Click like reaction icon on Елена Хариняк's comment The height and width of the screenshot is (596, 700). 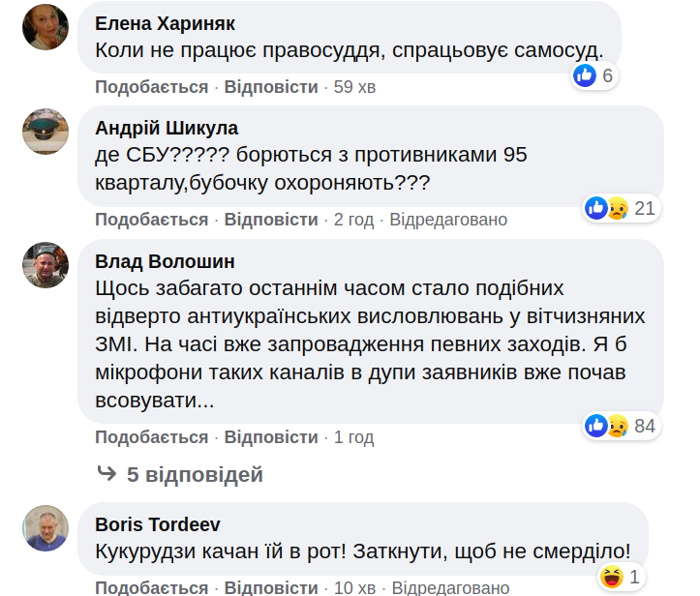click(x=584, y=75)
